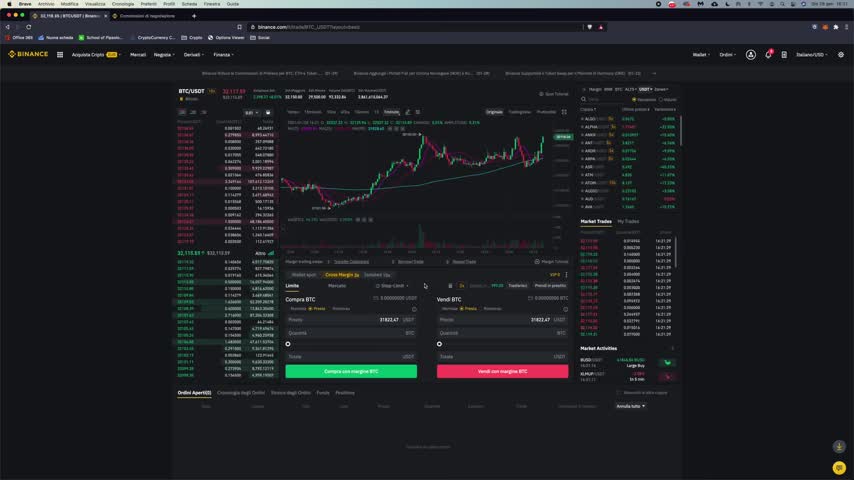Switch to My Trades tab

click(x=628, y=221)
